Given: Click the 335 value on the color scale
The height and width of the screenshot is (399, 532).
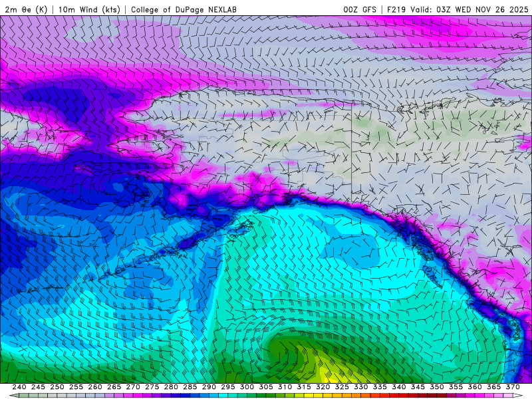Looking at the screenshot, I should click(x=380, y=387).
